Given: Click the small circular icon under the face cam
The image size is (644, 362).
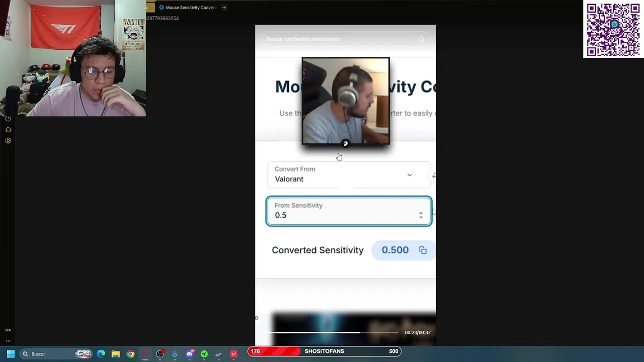Looking at the screenshot, I should (x=345, y=144).
